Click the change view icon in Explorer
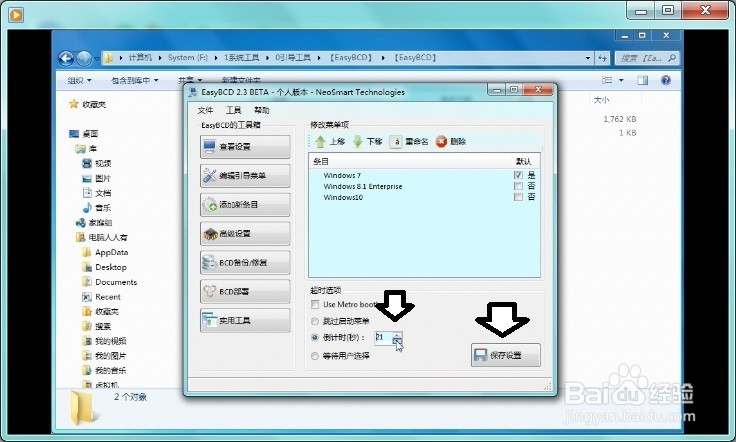736x442 pixels. (x=607, y=80)
